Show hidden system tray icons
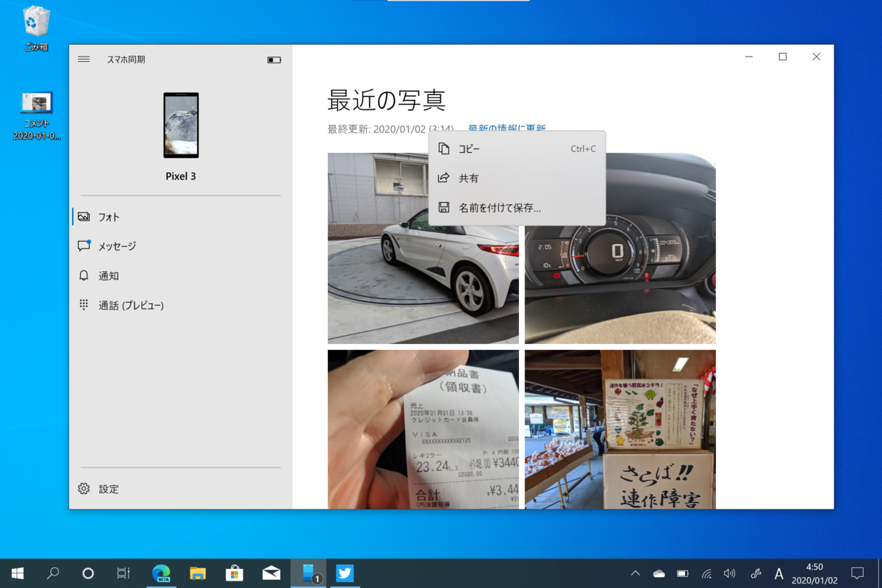Image resolution: width=882 pixels, height=588 pixels. tap(636, 573)
